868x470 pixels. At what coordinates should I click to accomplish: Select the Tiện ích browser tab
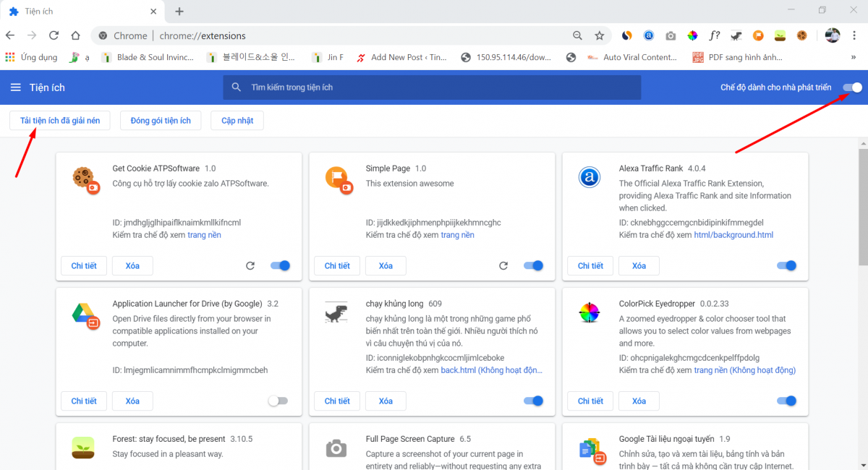pyautogui.click(x=82, y=12)
